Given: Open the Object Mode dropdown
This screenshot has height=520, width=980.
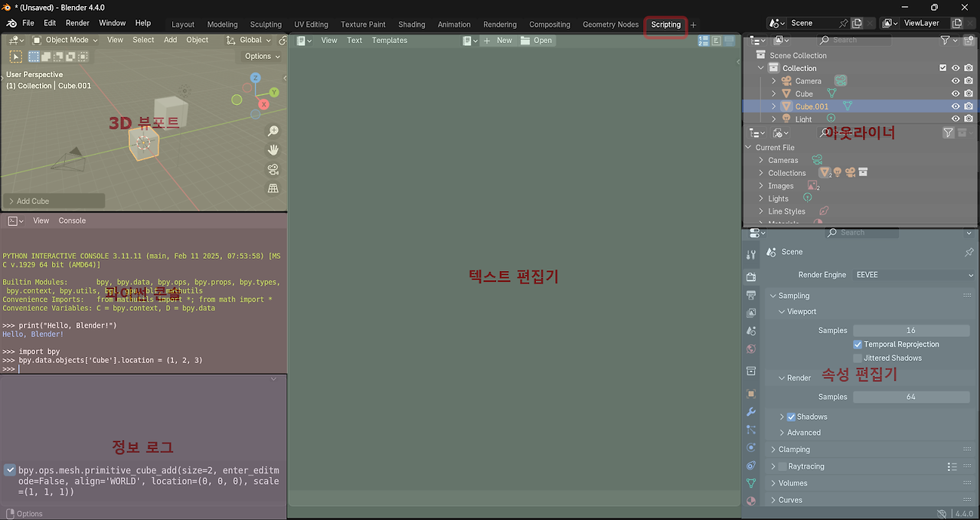Looking at the screenshot, I should tap(65, 40).
